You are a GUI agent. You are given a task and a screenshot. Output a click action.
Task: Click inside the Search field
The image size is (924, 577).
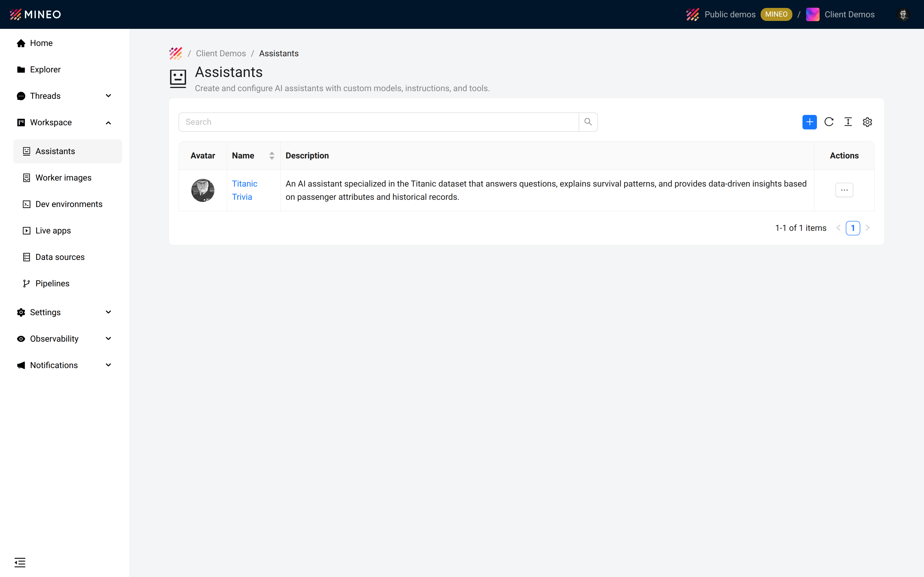[x=378, y=122]
